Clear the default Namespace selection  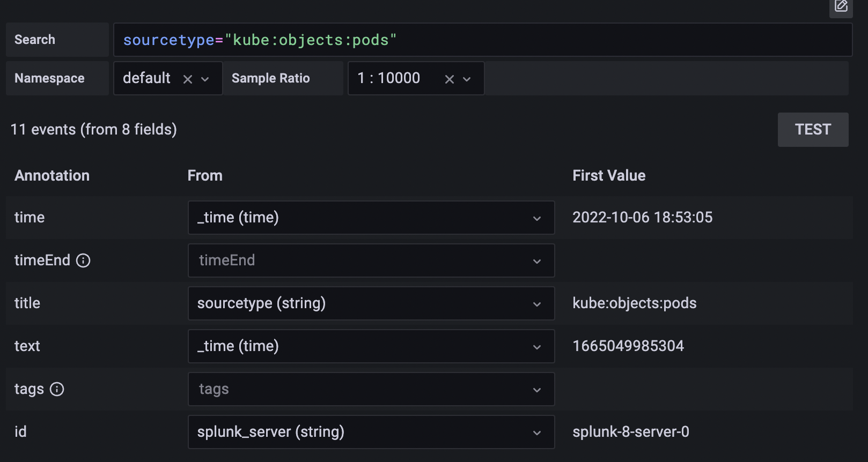[188, 79]
